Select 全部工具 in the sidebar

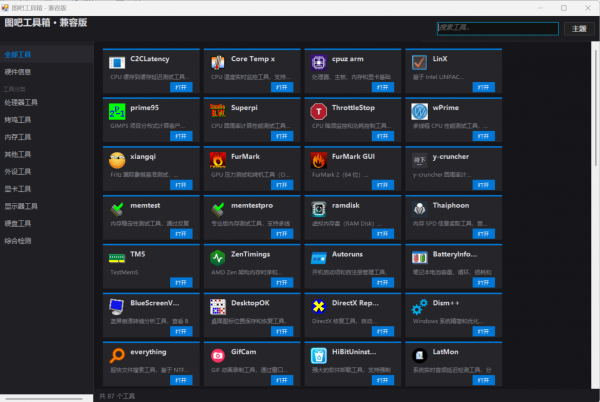coord(47,54)
